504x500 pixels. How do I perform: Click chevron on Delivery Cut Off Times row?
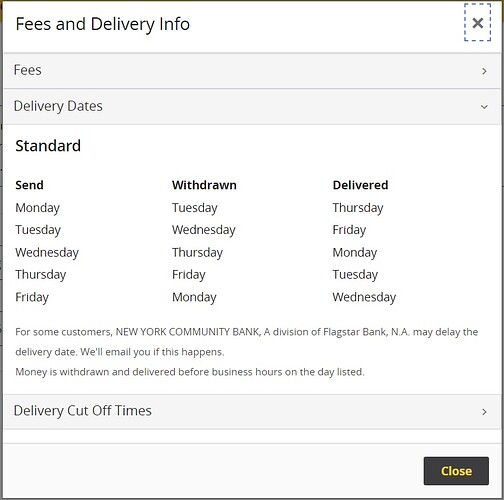click(484, 412)
